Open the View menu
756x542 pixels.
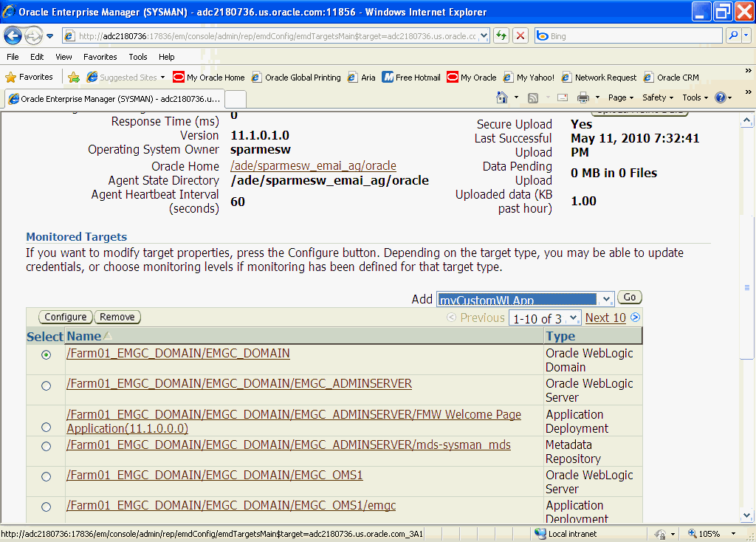tap(63, 57)
